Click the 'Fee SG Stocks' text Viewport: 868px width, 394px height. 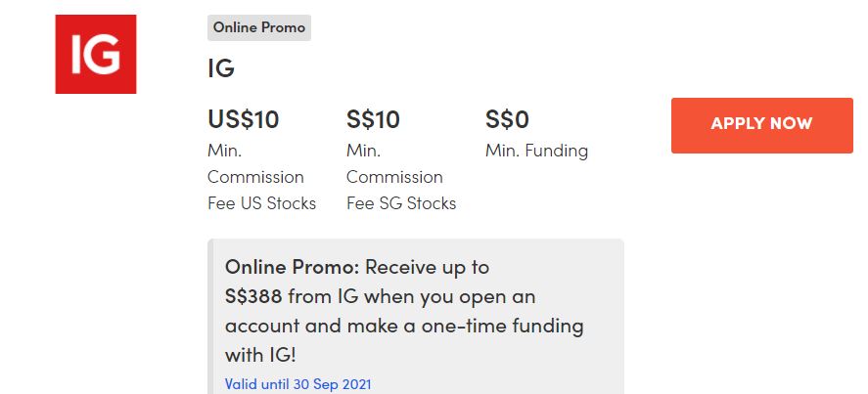pos(401,203)
